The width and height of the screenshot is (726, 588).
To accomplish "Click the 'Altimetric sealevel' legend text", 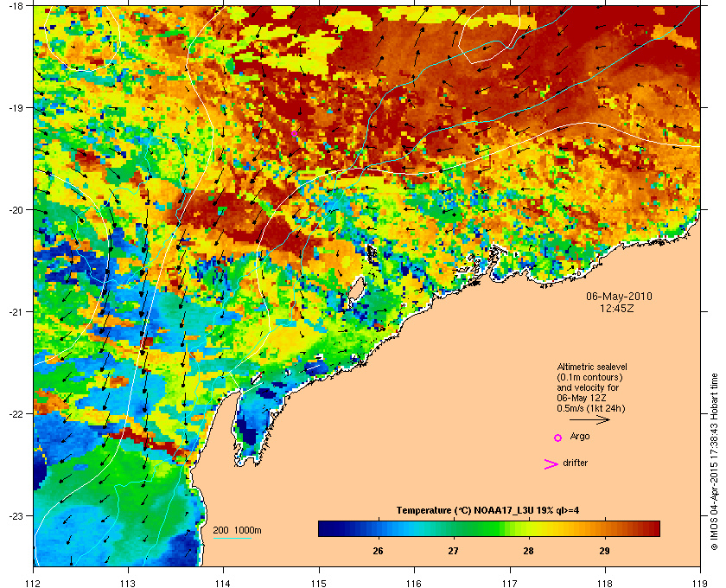I will point(592,367).
